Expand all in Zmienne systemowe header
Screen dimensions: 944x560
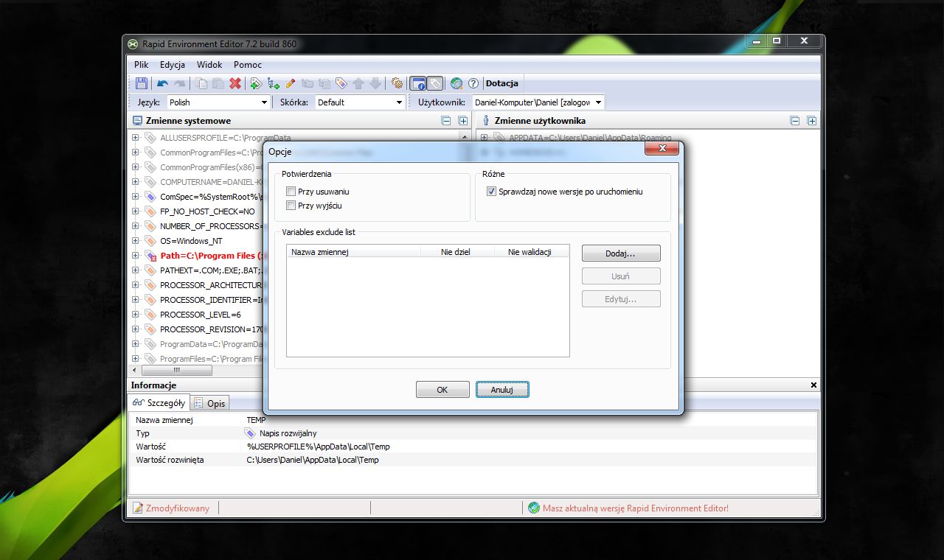[463, 121]
